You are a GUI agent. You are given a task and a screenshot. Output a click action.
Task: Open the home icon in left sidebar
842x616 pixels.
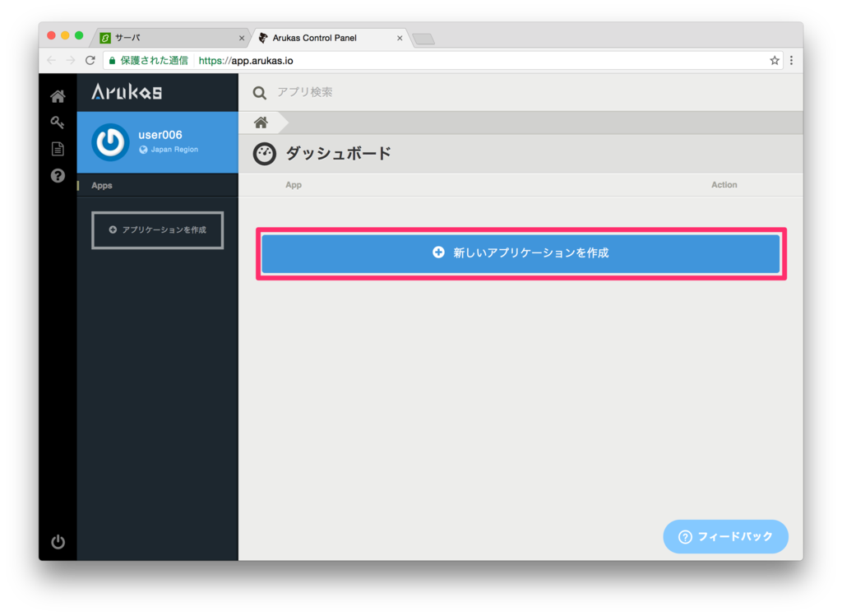coord(58,96)
